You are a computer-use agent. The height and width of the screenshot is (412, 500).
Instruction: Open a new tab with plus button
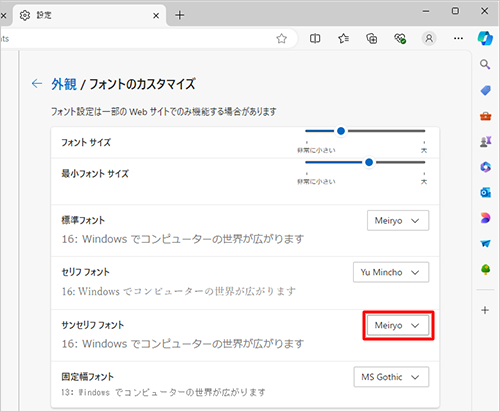coord(180,15)
